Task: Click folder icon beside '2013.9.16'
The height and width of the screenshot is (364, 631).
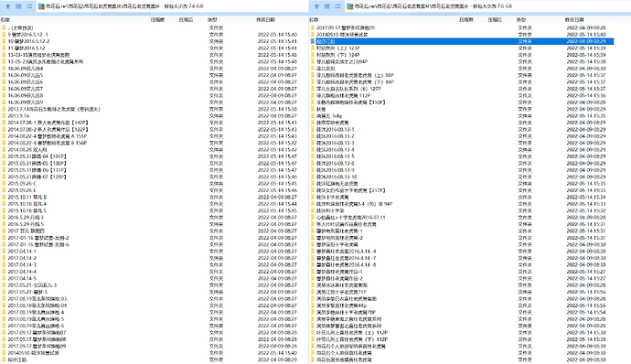Action: coord(4,115)
